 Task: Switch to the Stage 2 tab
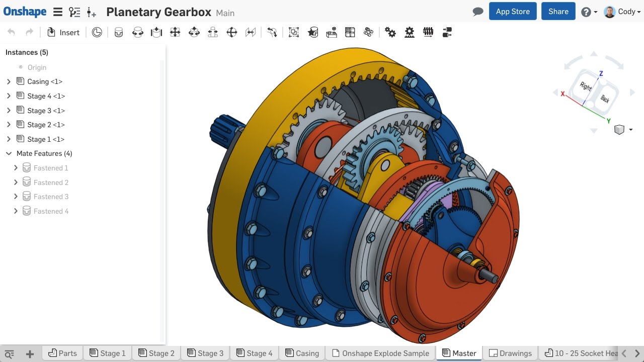pyautogui.click(x=156, y=353)
